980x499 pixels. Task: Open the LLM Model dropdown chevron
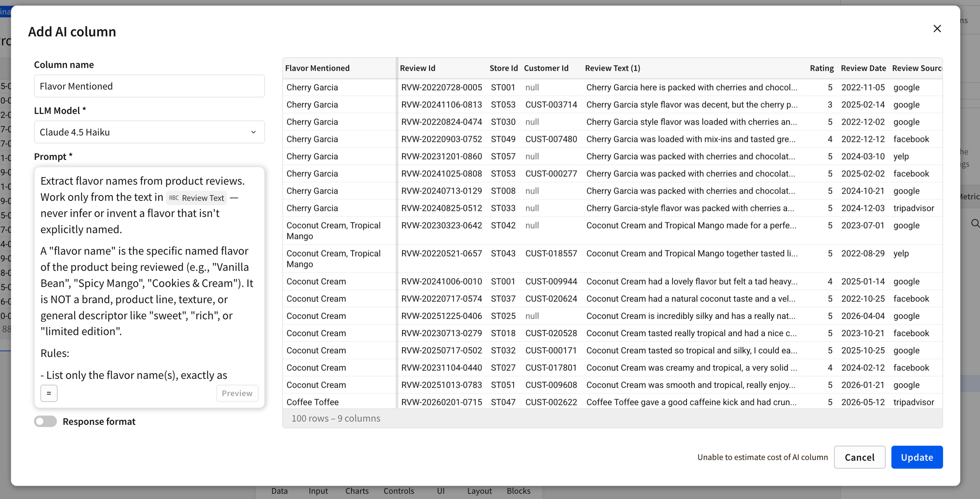[x=253, y=132]
